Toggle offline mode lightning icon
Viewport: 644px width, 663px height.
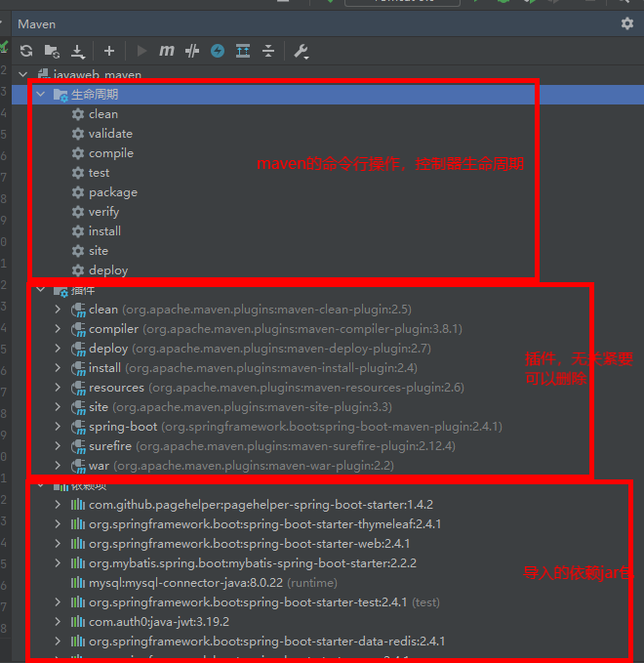[218, 51]
